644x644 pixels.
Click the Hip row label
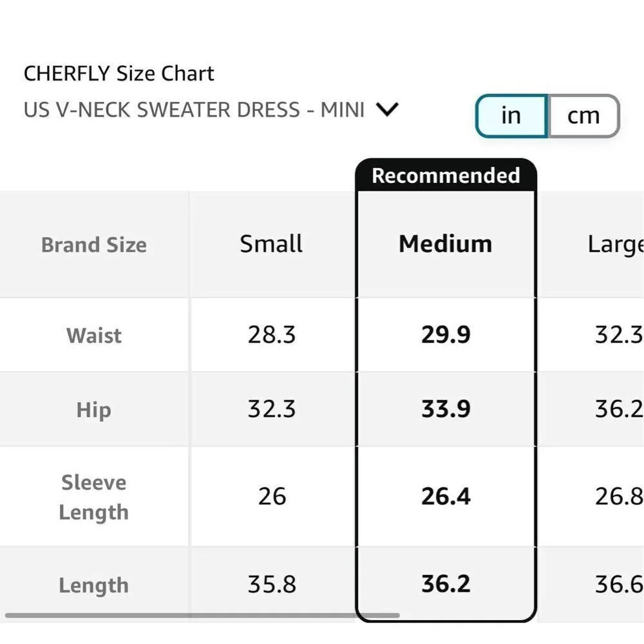coord(93,409)
